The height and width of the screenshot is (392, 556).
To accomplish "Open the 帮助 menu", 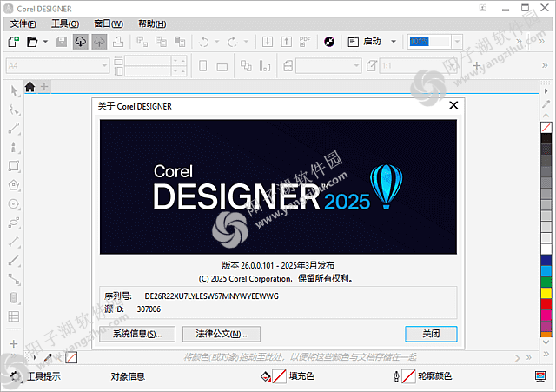I will pyautogui.click(x=152, y=23).
